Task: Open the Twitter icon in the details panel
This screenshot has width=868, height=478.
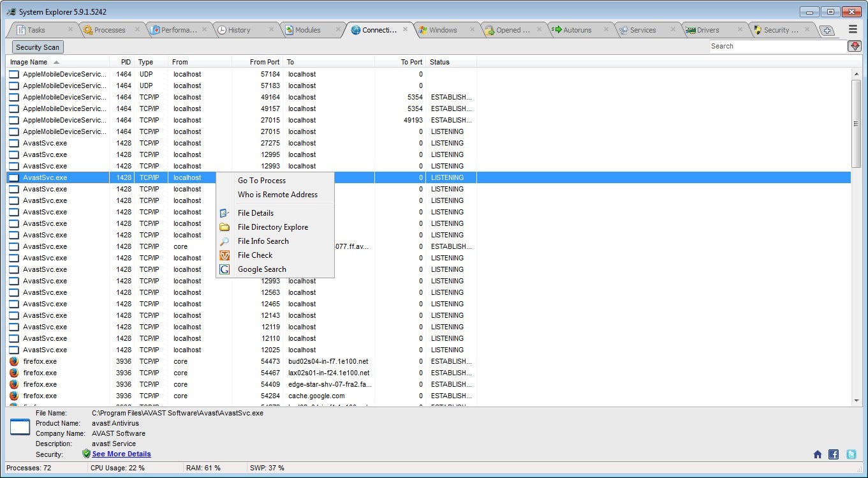Action: [x=851, y=454]
